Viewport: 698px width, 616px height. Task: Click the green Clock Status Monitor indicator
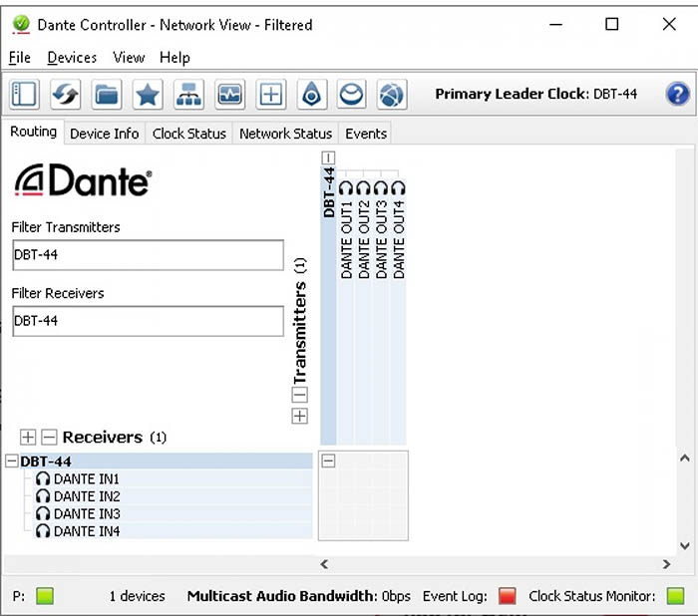click(675, 596)
